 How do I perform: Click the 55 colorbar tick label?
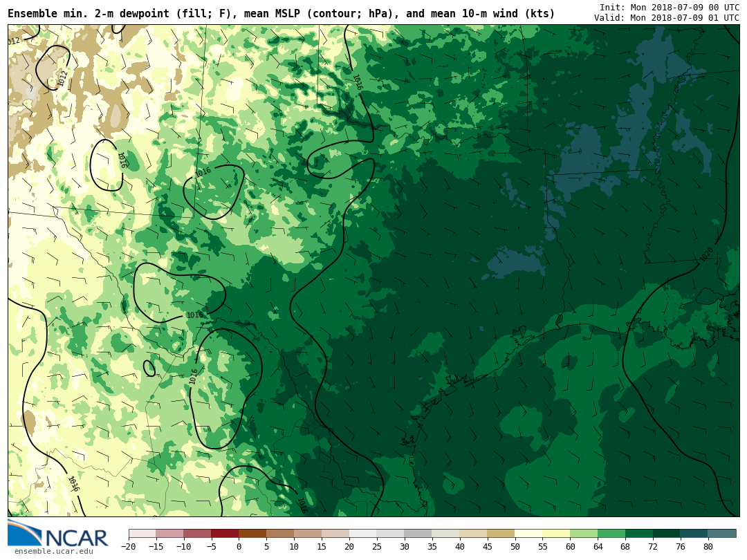[543, 546]
